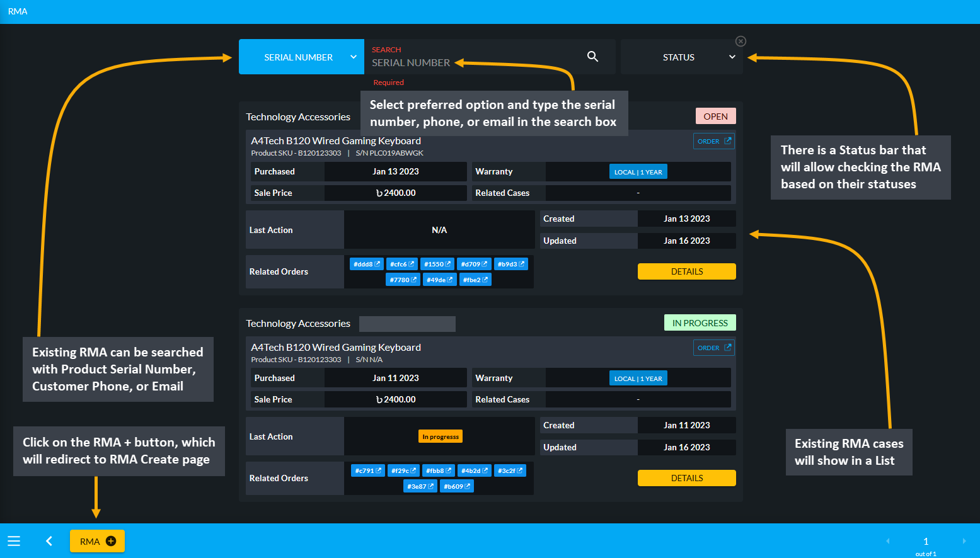The width and height of the screenshot is (980, 558).
Task: Clear the status filter with the x icon
Action: (741, 41)
